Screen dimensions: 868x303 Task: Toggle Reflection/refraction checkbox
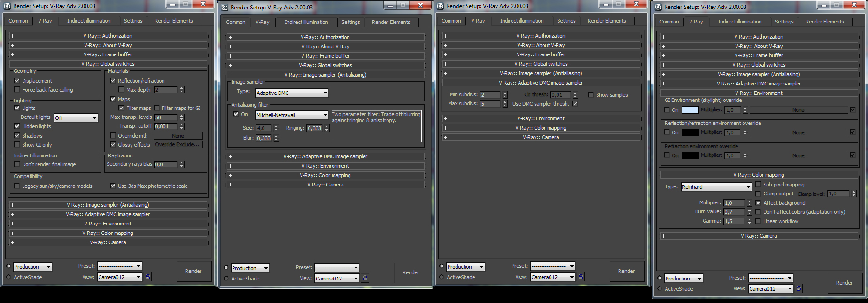coord(113,81)
